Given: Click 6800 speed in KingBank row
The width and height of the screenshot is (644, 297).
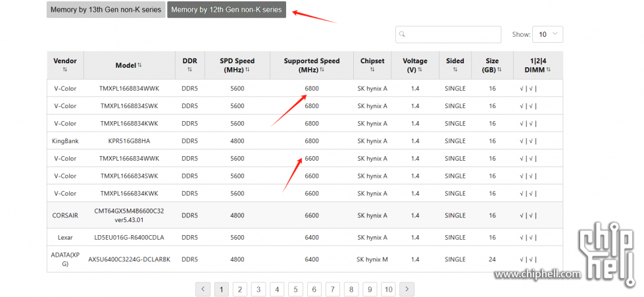Looking at the screenshot, I should (x=312, y=141).
